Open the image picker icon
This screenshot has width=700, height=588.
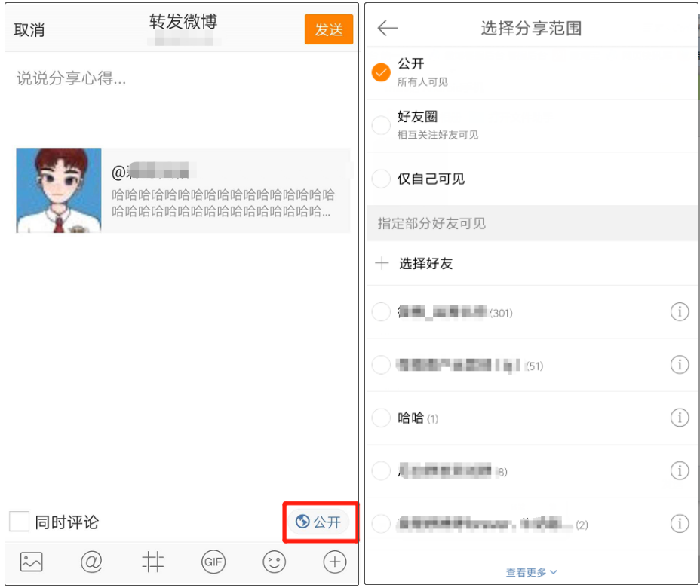point(30,562)
